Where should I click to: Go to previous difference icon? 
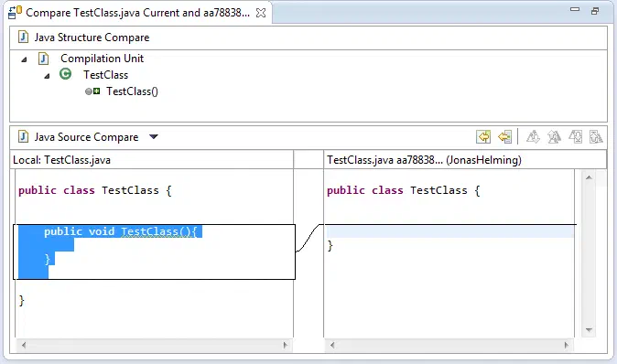554,137
